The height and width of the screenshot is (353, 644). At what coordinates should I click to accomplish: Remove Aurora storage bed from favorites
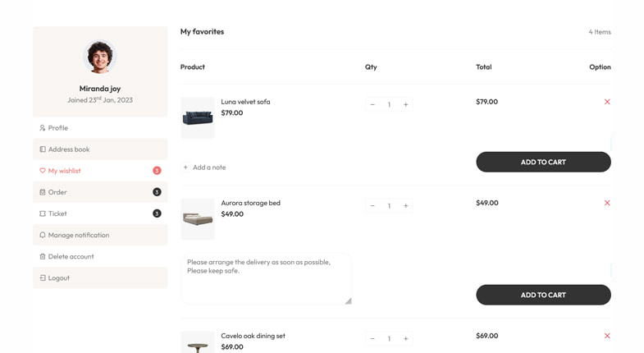(607, 203)
